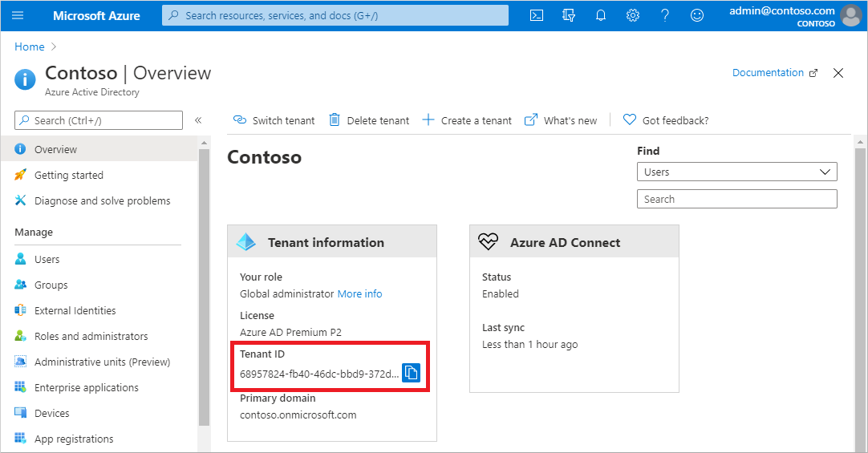868x453 pixels.
Task: Click the top search resources box
Action: (x=335, y=15)
